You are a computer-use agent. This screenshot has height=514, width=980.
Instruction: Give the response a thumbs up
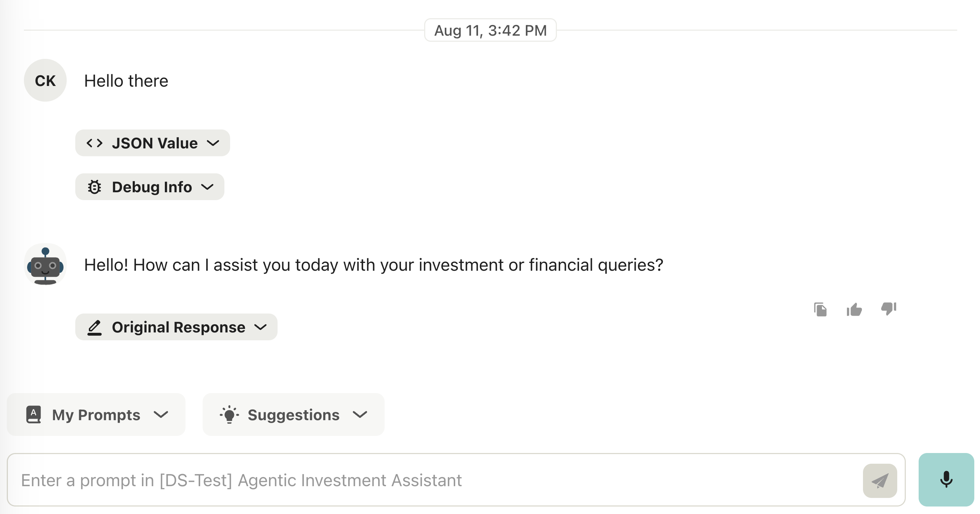854,309
